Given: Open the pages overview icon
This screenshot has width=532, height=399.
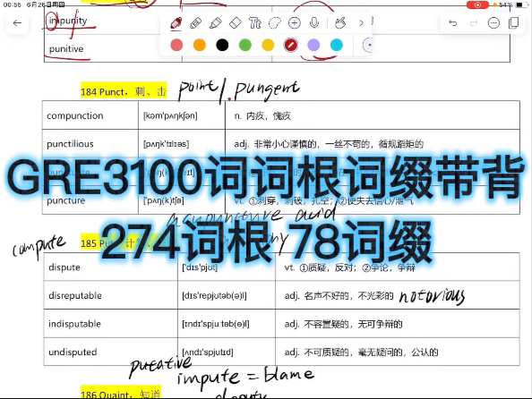Looking at the screenshot, I should (514, 23).
